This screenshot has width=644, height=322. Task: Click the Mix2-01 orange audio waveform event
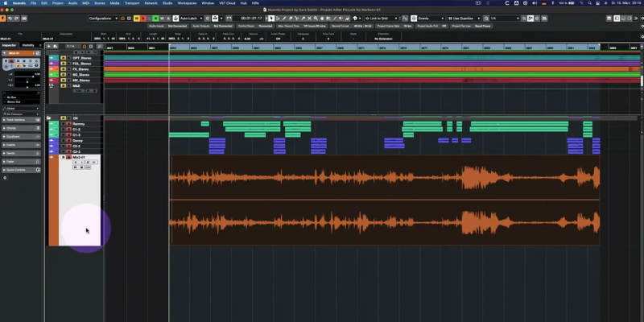(385, 200)
